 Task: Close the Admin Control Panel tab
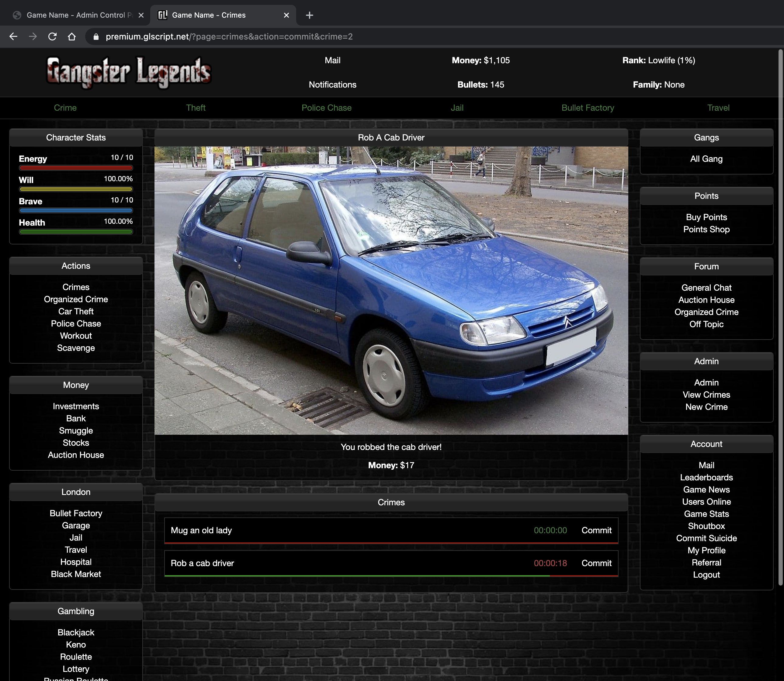tap(141, 15)
